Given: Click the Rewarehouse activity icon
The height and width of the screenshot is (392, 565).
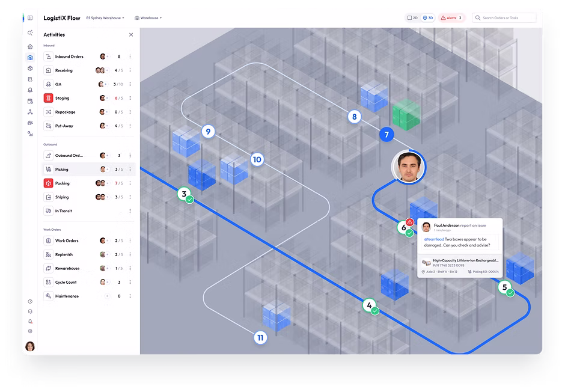Looking at the screenshot, I should tap(48, 268).
